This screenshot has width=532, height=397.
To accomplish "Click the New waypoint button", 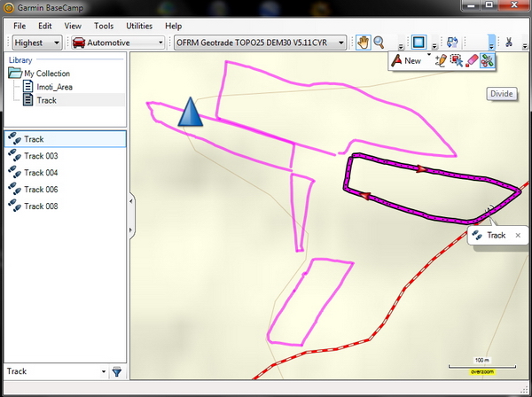I will coord(406,61).
